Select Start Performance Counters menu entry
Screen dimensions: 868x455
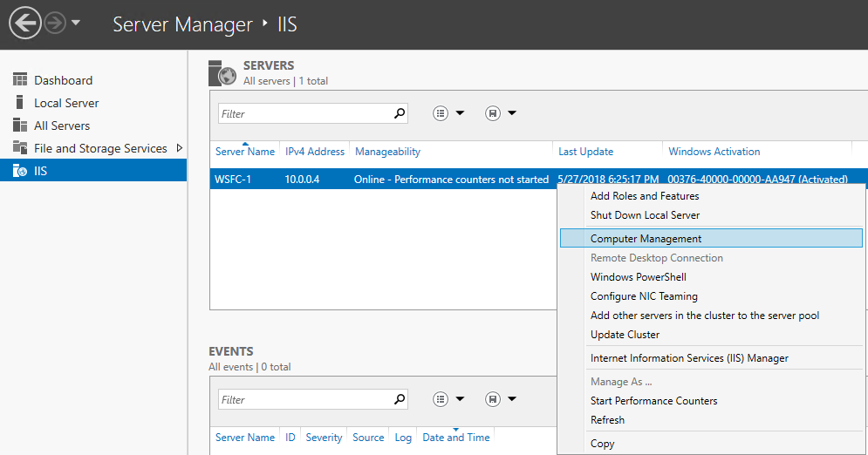tap(653, 401)
